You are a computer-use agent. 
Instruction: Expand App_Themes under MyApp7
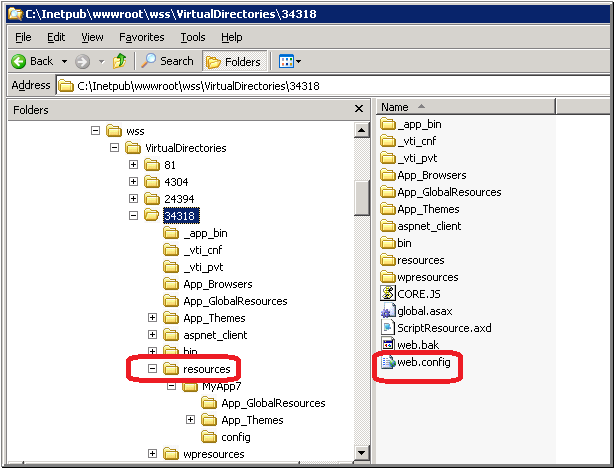click(190, 420)
